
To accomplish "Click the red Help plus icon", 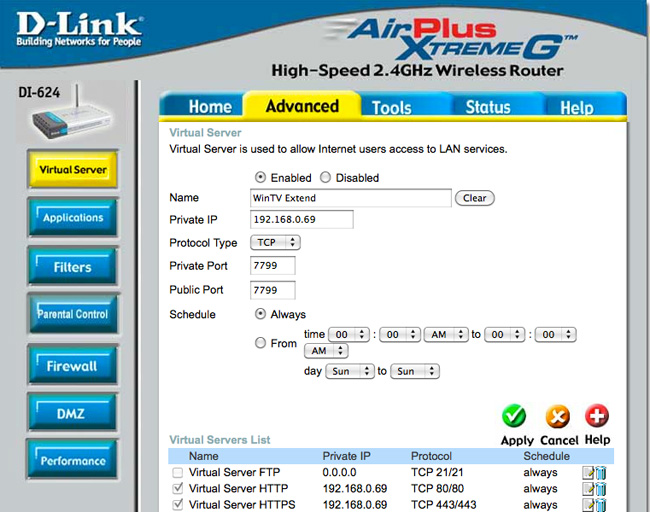I will click(x=597, y=416).
